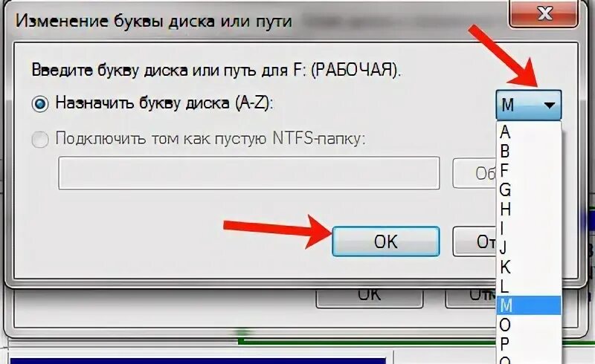This screenshot has height=364, width=595.
Task: Choose letter P in the dropdown list
Action: coord(529,344)
